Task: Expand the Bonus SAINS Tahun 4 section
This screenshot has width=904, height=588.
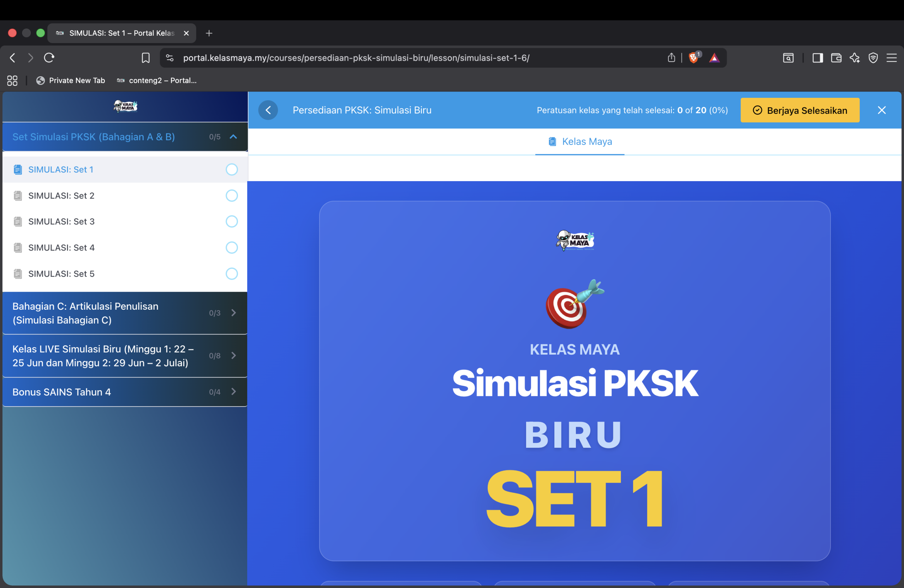Action: tap(125, 392)
